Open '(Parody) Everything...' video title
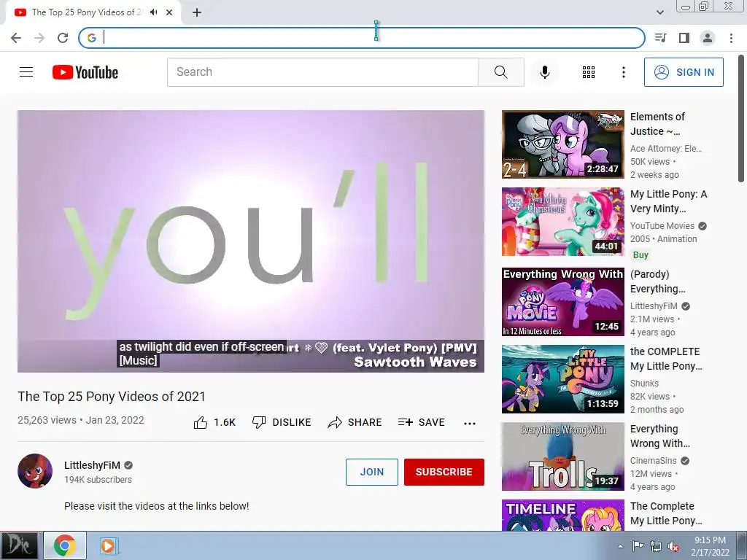The height and width of the screenshot is (560, 747). click(657, 281)
